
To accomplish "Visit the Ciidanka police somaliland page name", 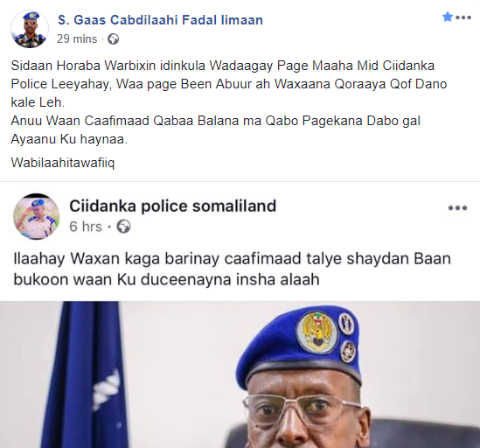I will pyautogui.click(x=172, y=206).
